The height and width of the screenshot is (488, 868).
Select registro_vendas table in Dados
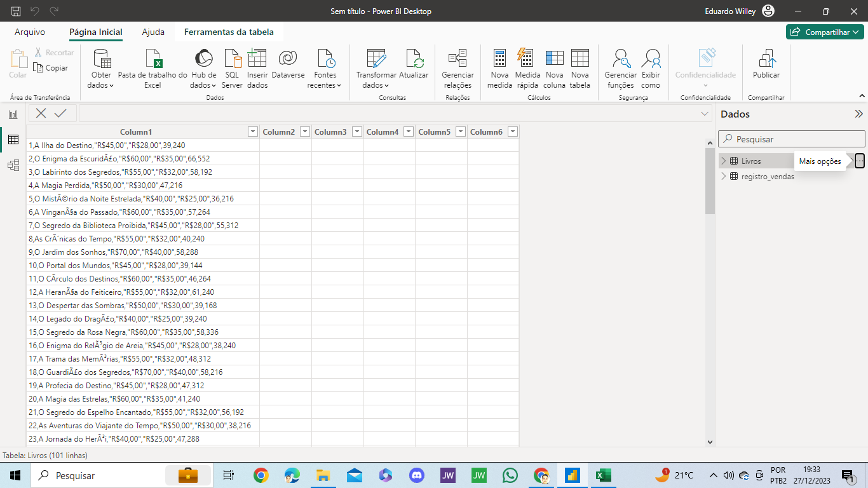pos(767,176)
